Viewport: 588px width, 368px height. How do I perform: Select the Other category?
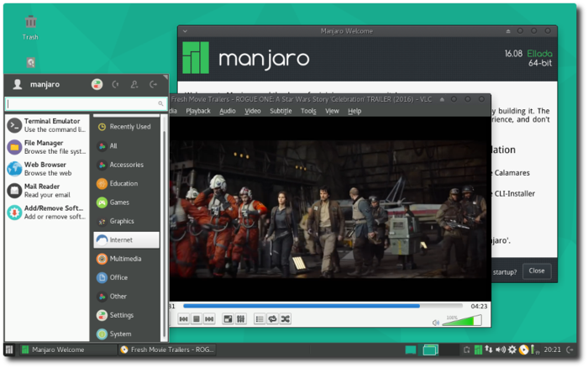[126, 296]
